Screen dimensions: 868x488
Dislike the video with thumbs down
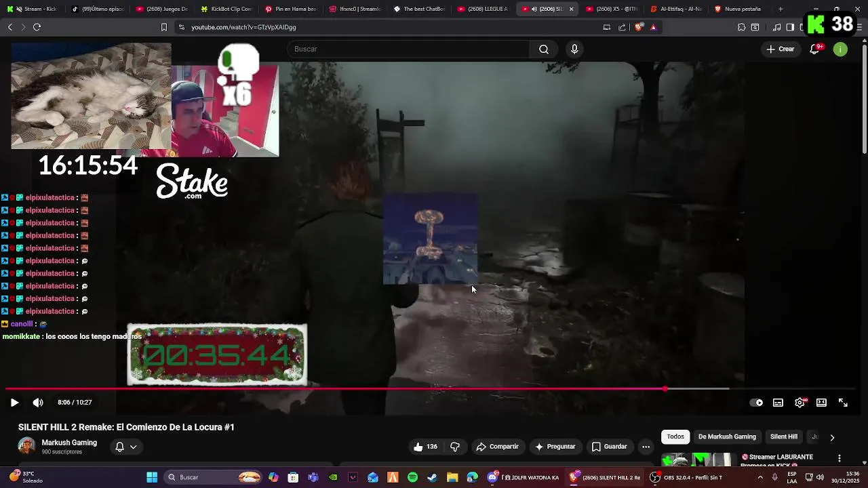point(455,447)
